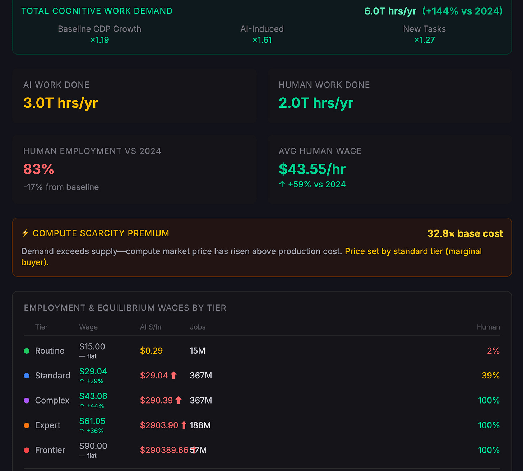Click the 3.0T hrs/yr AI work value
Image resolution: width=523 pixels, height=471 pixels.
click(x=61, y=103)
